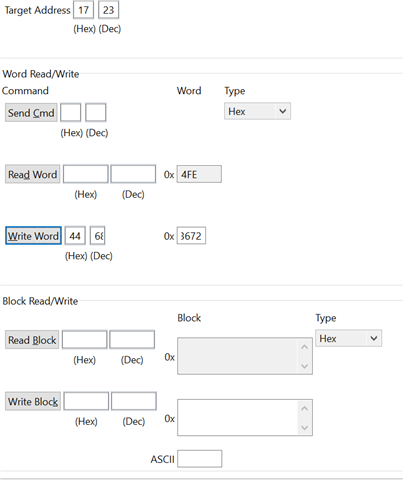This screenshot has height=480, width=403.
Task: Click the Target Address label
Action: coord(37,10)
